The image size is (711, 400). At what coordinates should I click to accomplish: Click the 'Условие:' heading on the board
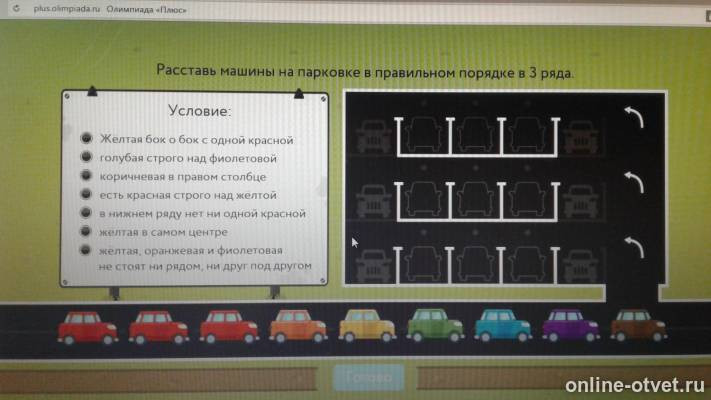pyautogui.click(x=200, y=111)
